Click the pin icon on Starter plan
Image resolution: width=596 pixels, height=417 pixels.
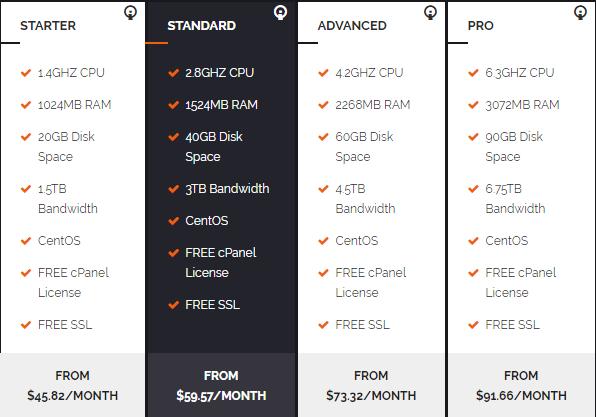pyautogui.click(x=130, y=13)
